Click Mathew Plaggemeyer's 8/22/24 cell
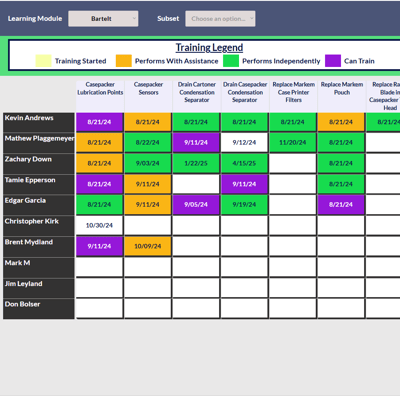The height and width of the screenshot is (396, 400). 148,143
